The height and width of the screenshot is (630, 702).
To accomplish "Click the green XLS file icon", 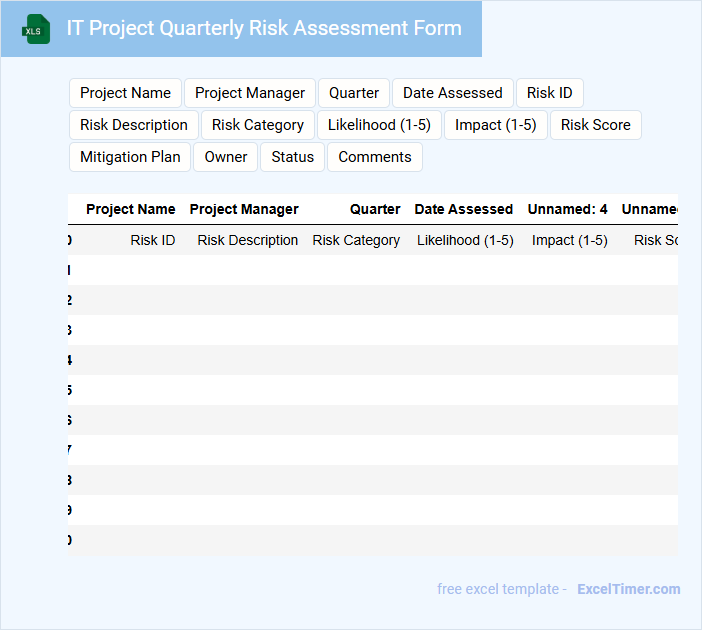I will (36, 29).
